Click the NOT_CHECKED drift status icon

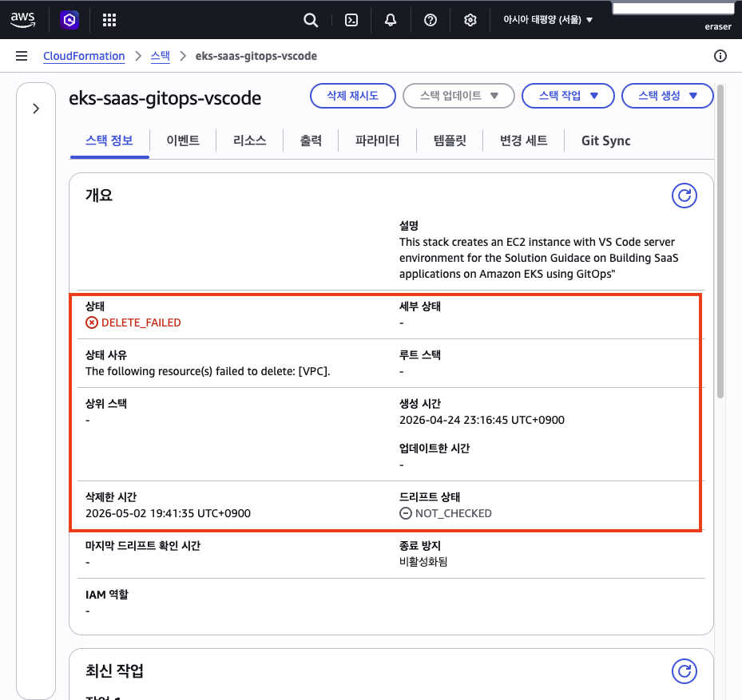406,513
